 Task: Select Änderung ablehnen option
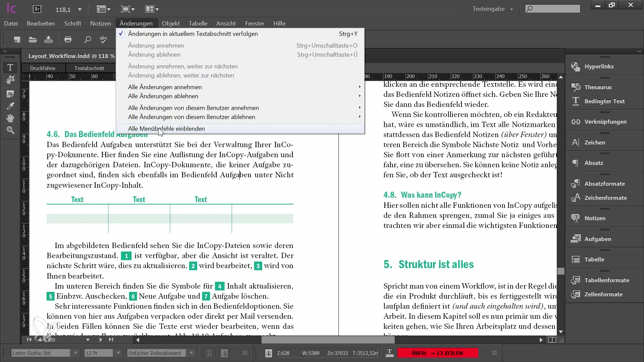point(154,54)
